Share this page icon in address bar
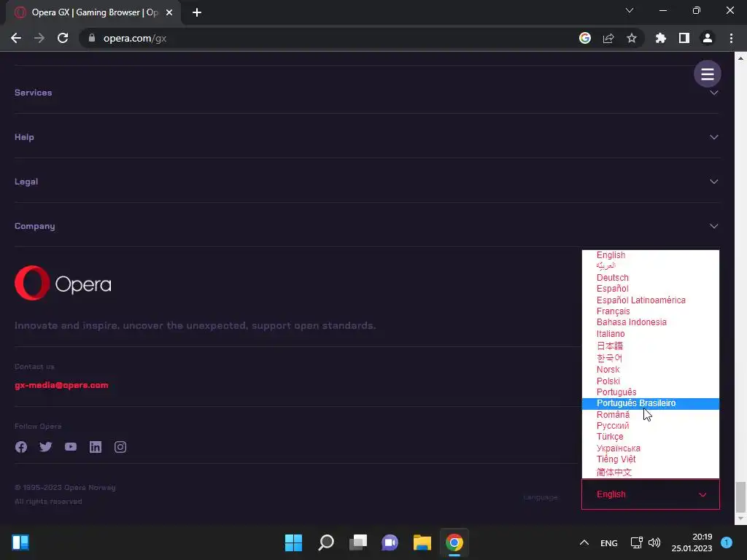The image size is (747, 560). [x=608, y=38]
